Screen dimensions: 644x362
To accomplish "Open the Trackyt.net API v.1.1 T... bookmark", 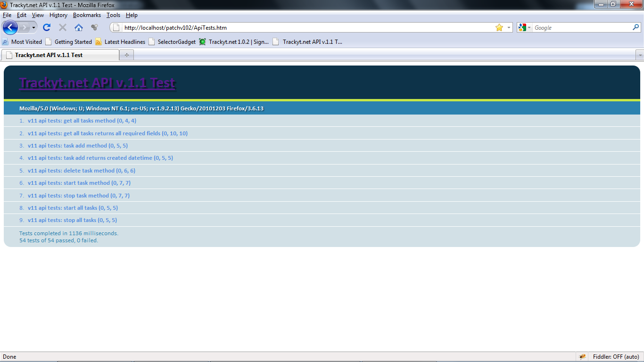I will (x=307, y=41).
